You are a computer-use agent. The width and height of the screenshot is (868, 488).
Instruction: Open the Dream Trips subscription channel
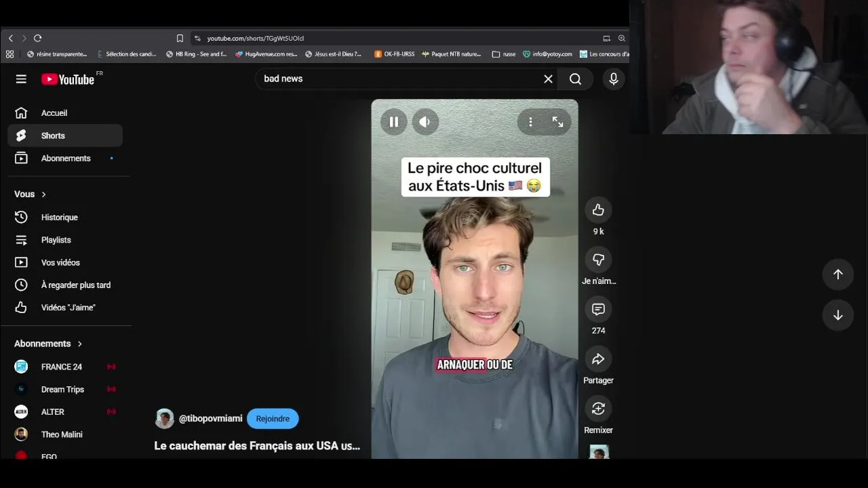[65, 390]
